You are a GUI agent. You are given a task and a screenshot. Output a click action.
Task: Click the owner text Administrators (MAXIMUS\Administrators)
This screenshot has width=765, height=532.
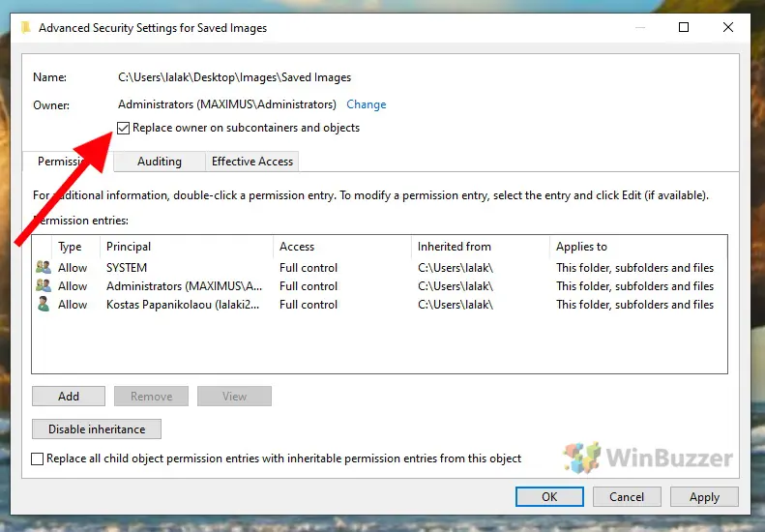pos(227,104)
